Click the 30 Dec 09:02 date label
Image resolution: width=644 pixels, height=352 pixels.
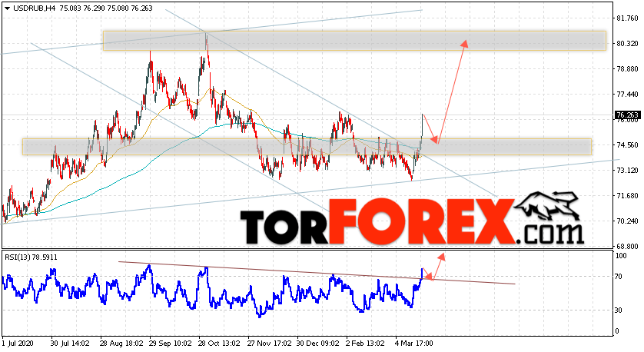(317, 343)
